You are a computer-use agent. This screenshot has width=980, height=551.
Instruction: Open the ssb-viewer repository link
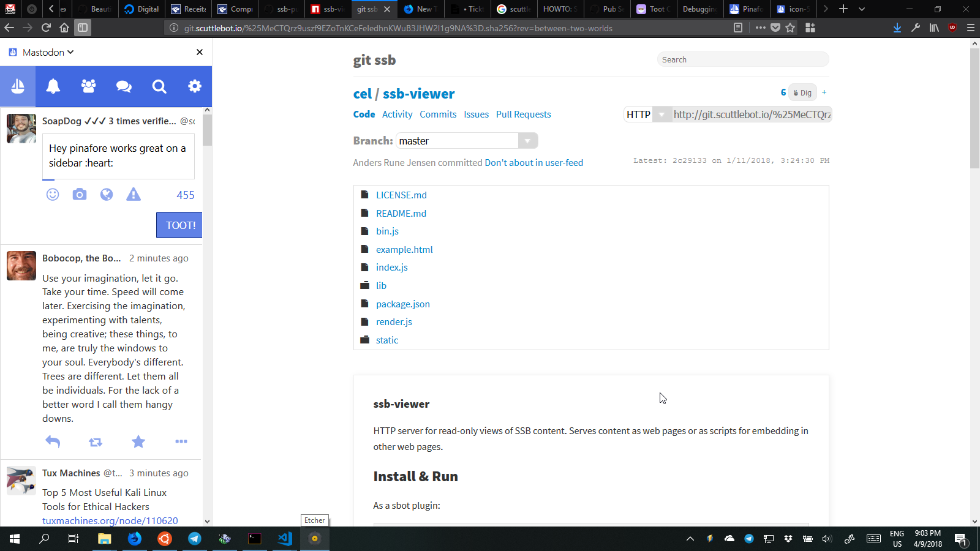click(x=419, y=94)
